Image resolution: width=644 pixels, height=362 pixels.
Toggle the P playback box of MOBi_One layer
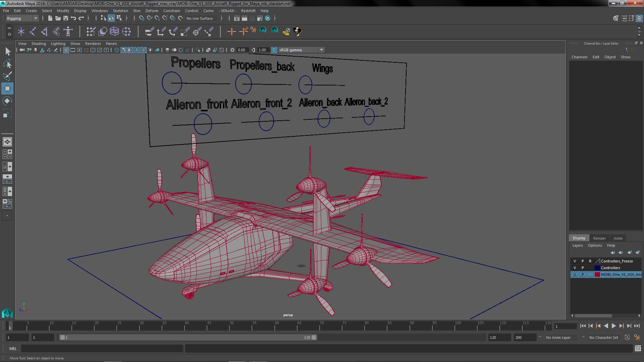pyautogui.click(x=583, y=275)
